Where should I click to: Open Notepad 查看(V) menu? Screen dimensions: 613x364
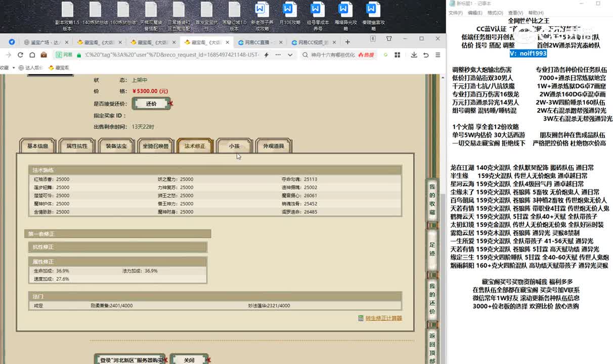click(515, 13)
